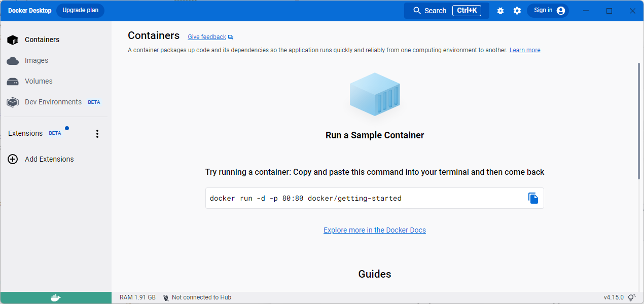The height and width of the screenshot is (304, 644).
Task: Open Settings via the gear icon
Action: [x=517, y=11]
